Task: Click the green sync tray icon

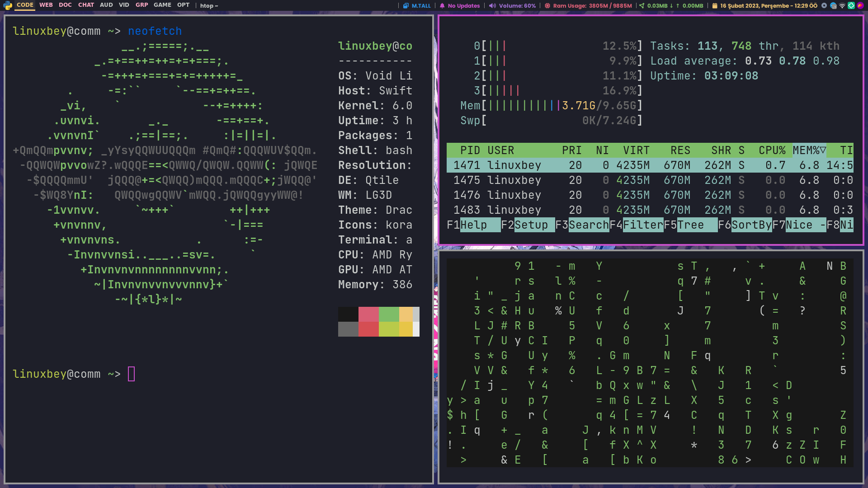Action: point(851,6)
